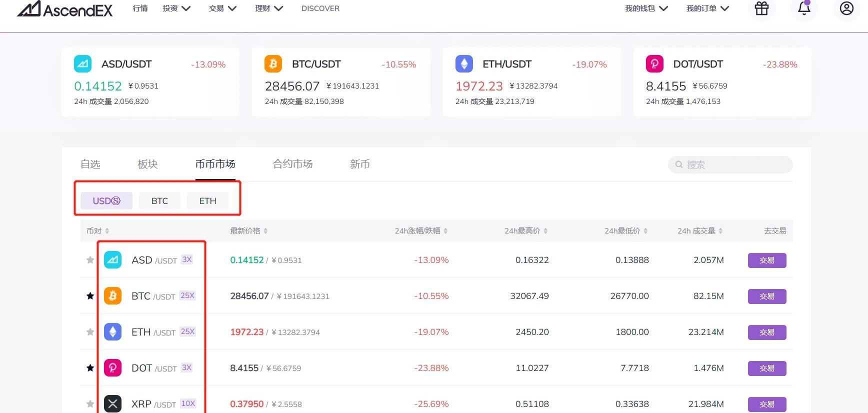Open the notification bell
This screenshot has width=868, height=413.
[804, 8]
